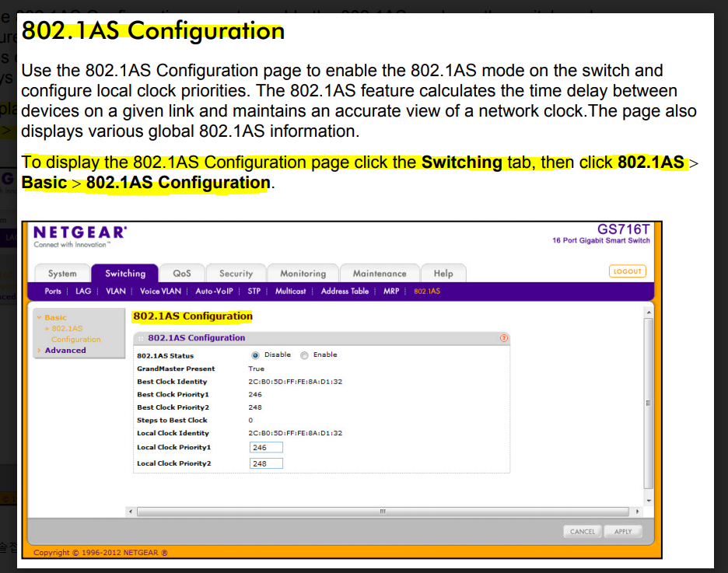Expand the Advanced item in the sidebar
The image size is (728, 573).
[x=65, y=351]
